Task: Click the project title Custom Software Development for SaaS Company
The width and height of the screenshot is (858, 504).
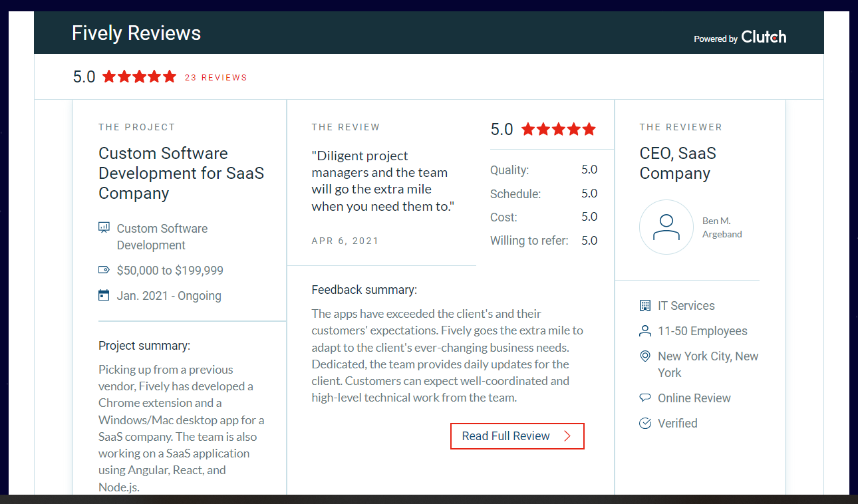Action: pos(182,173)
